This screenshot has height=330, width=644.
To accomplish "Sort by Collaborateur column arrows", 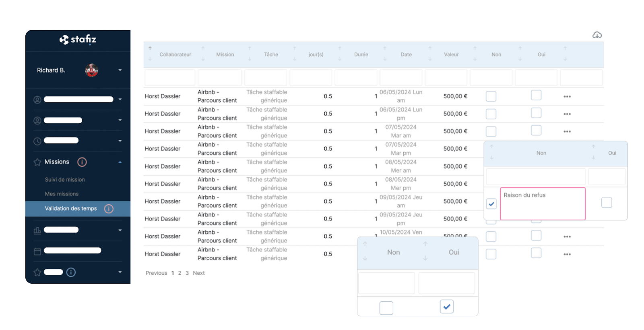I will coord(150,54).
